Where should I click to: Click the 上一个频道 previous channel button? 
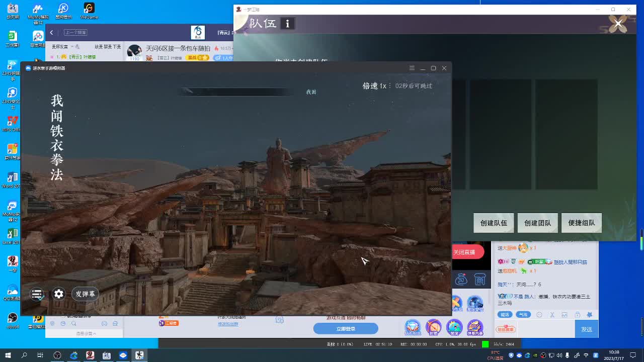coord(75,33)
